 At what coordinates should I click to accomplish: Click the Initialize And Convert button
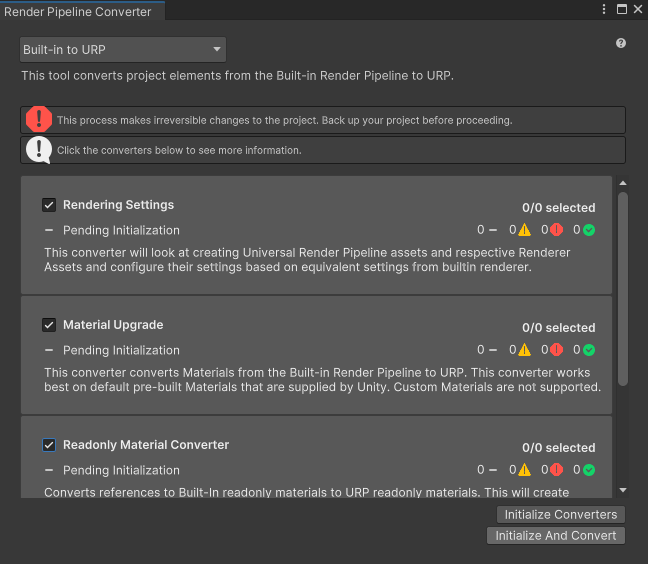pos(556,535)
